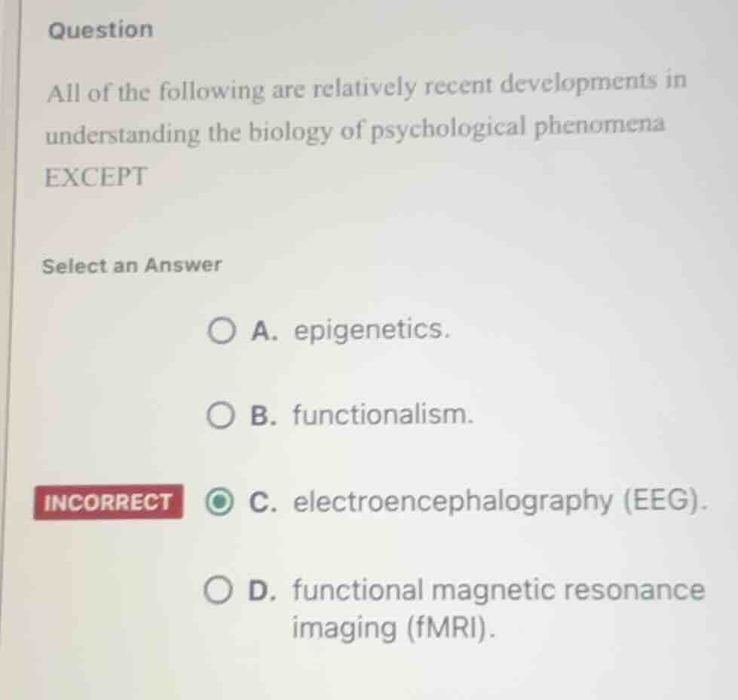This screenshot has width=738, height=700.
Task: Click the 'Question' heading
Action: point(99,30)
